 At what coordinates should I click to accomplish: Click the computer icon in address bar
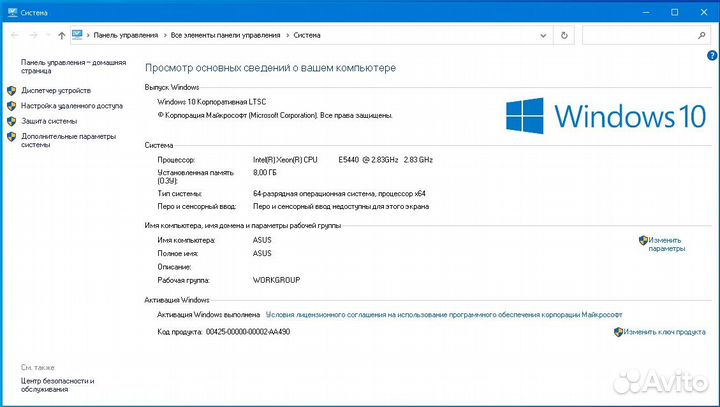click(77, 35)
